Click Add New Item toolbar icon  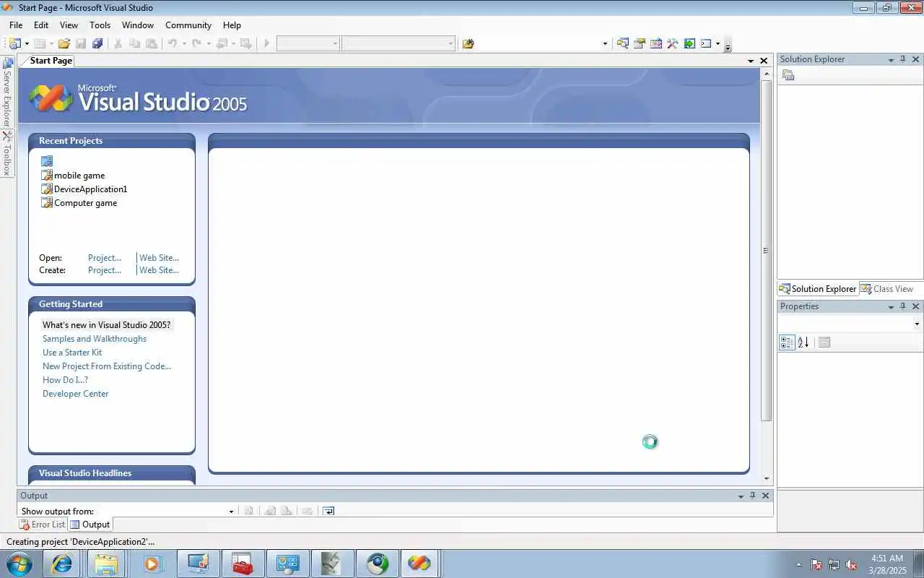tap(40, 43)
